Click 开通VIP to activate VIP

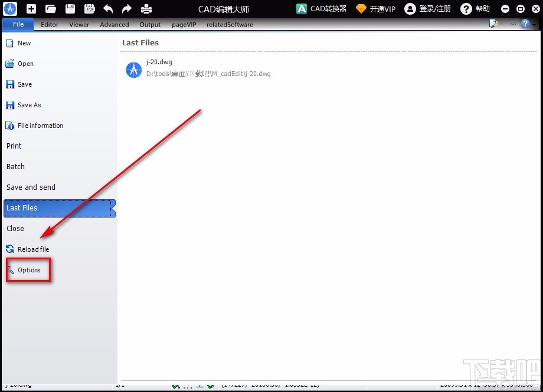[376, 9]
